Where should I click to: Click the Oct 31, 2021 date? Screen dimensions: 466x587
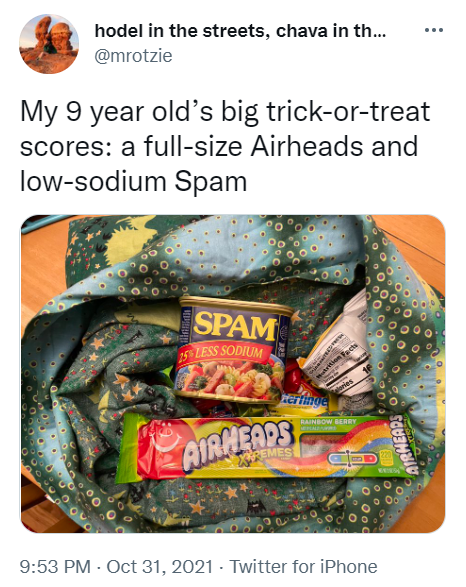[159, 566]
